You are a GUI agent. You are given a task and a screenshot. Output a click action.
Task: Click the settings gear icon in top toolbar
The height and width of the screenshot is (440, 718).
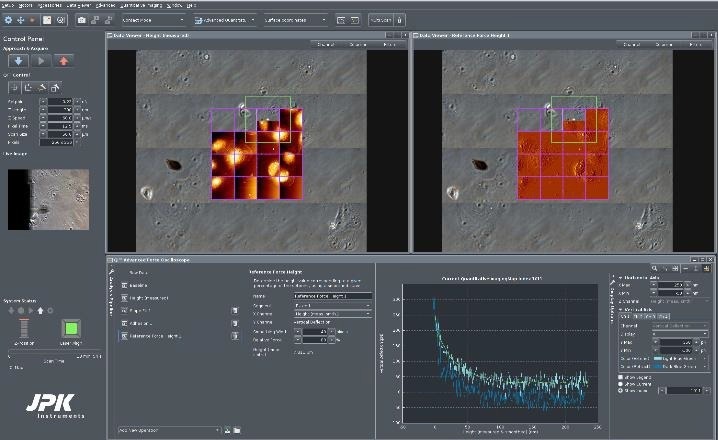[x=9, y=19]
